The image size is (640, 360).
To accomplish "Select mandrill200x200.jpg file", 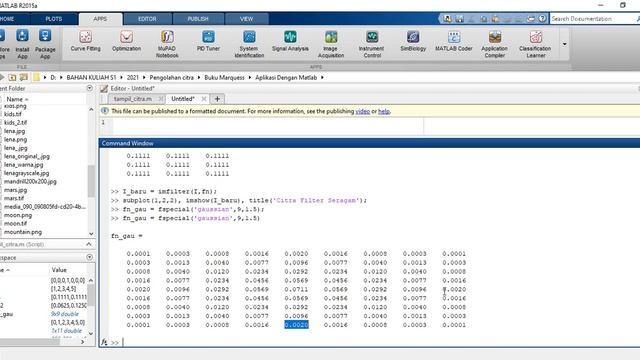I will 31,182.
